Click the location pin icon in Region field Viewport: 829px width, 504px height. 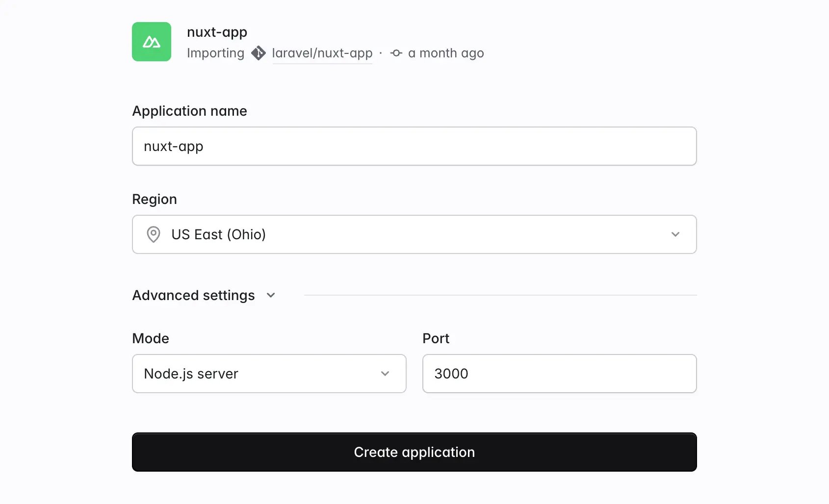click(154, 234)
